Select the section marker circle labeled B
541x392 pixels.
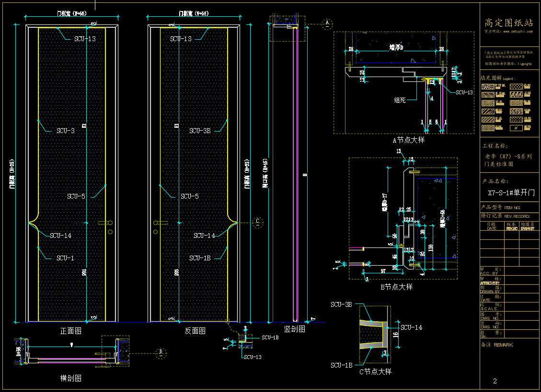(161, 352)
